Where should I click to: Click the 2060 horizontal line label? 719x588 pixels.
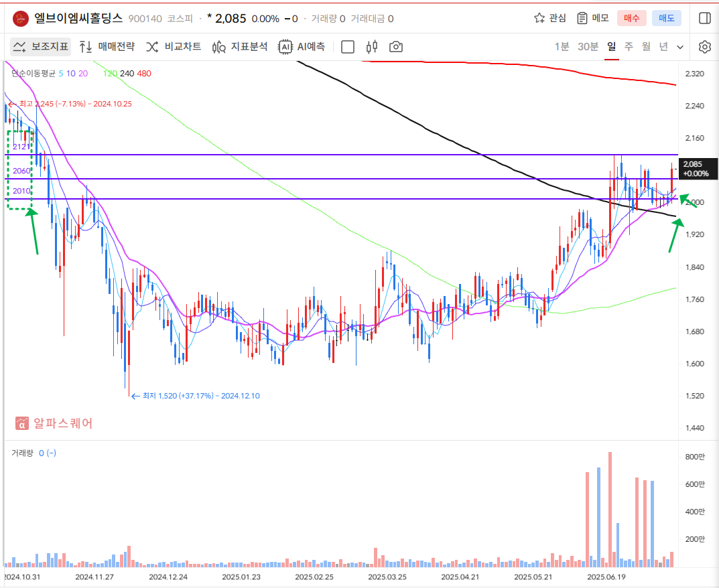click(21, 171)
